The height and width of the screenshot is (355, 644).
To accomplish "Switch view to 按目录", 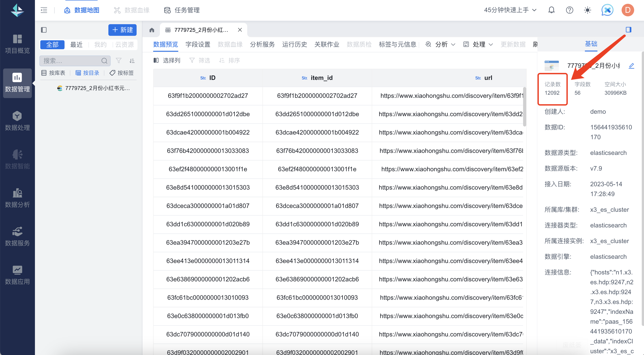I will click(x=87, y=73).
